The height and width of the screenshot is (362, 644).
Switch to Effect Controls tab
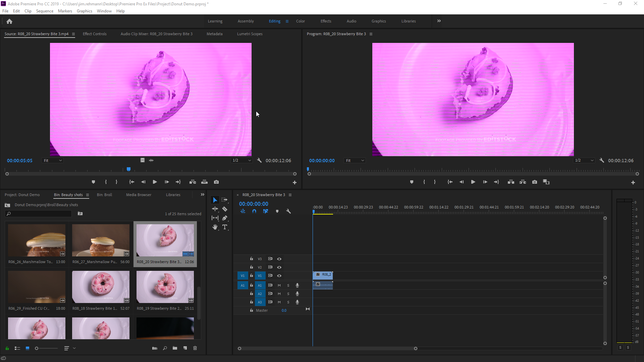(95, 34)
